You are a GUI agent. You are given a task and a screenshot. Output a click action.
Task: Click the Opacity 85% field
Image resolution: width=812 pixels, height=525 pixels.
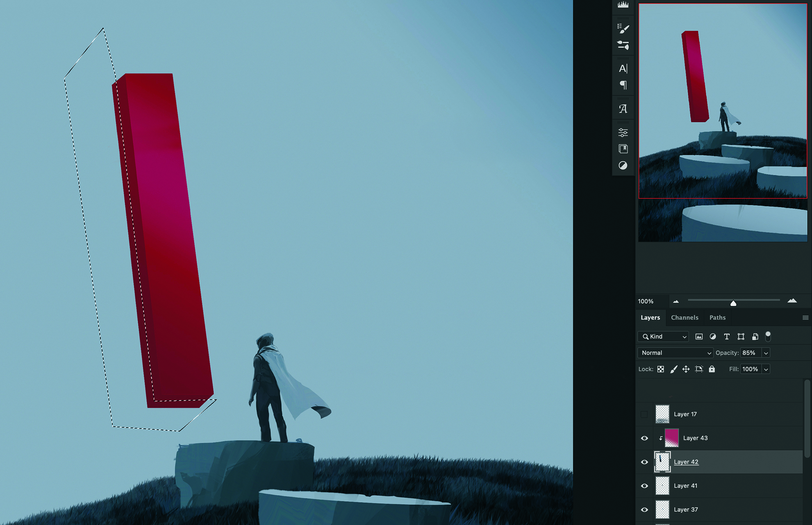(x=751, y=353)
